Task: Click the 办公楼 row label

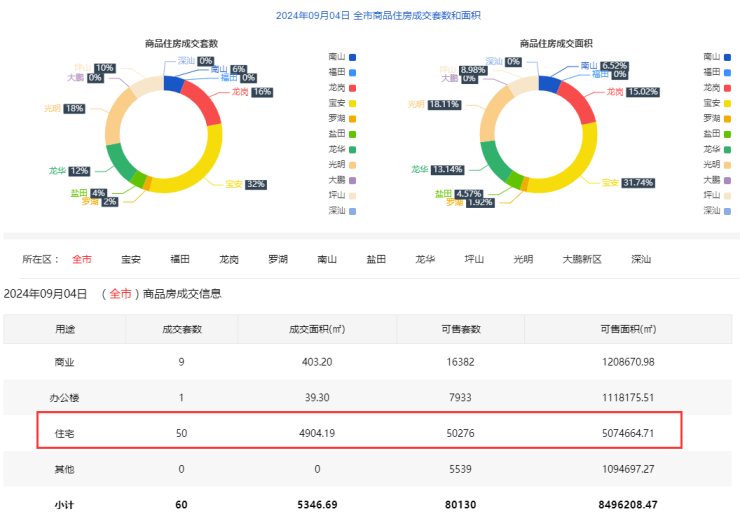Action: 65,397
